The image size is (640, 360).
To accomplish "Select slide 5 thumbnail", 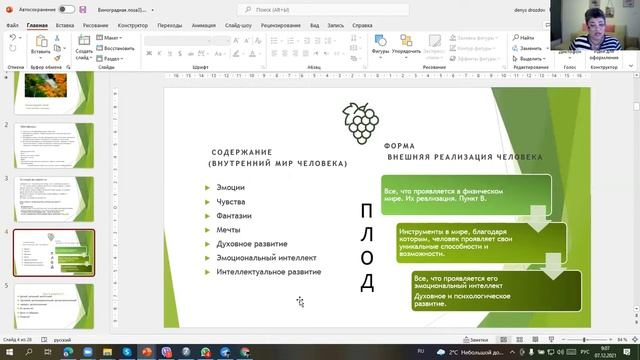I will point(54,307).
